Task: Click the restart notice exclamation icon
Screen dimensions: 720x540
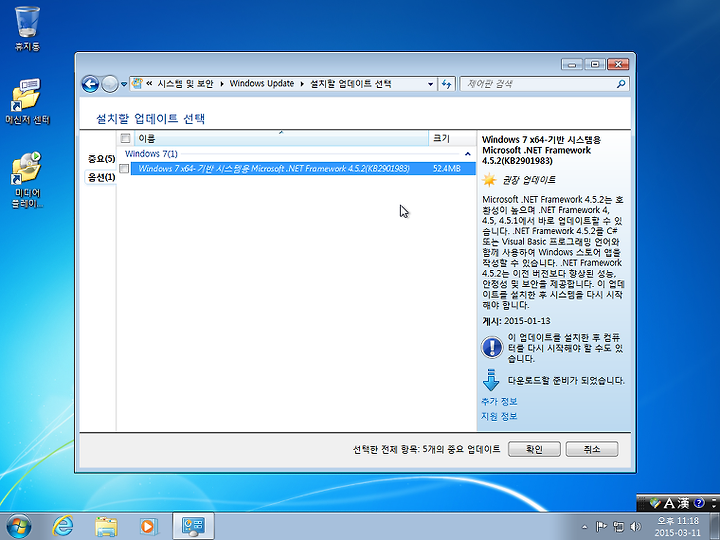Action: [x=492, y=347]
